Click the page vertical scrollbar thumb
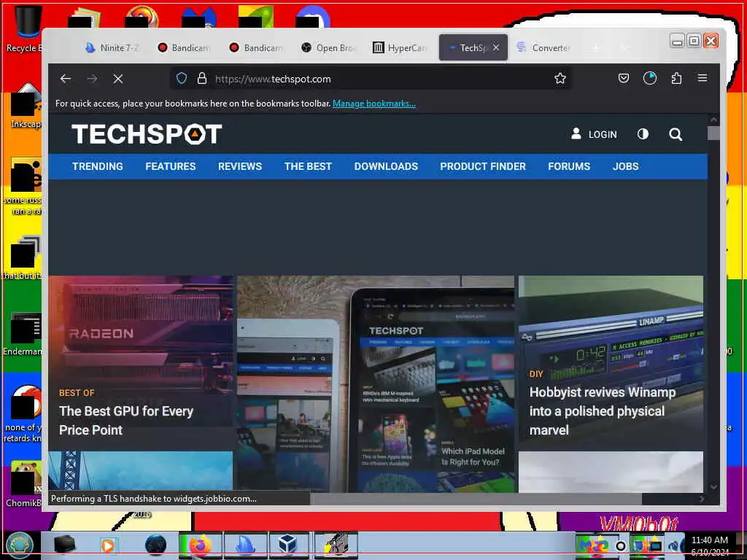747x560 pixels. coord(713,133)
